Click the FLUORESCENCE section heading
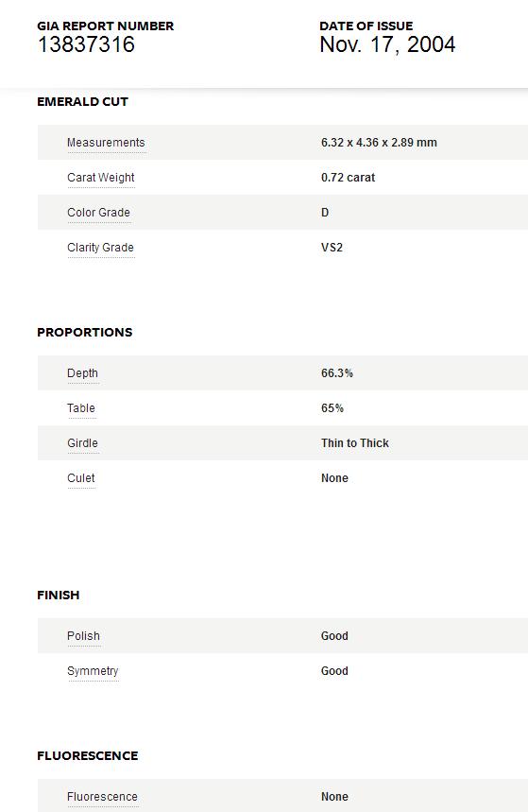The image size is (528, 812). pyautogui.click(x=88, y=755)
